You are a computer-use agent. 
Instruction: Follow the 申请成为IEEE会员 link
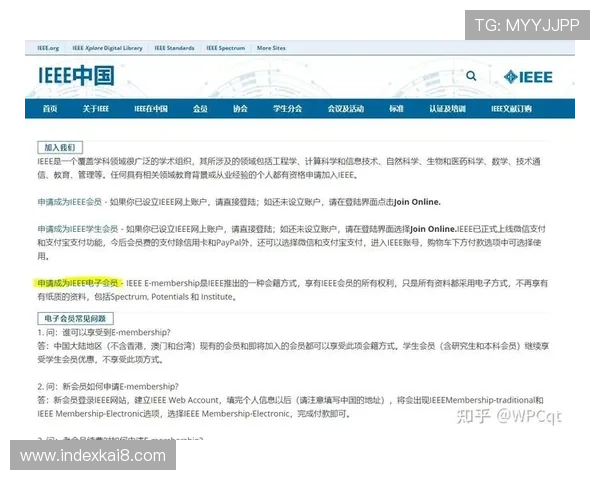70,202
